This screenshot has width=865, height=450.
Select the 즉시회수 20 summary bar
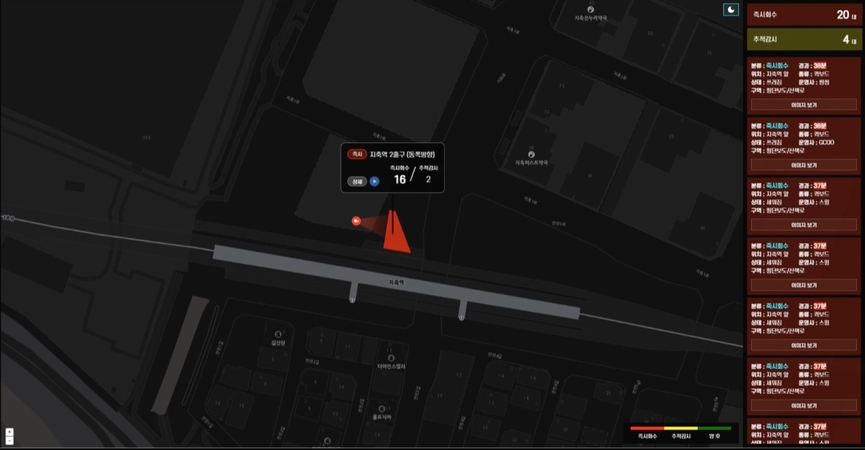tap(803, 15)
